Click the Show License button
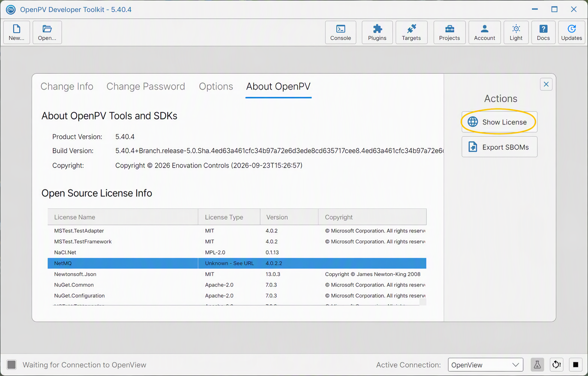This screenshot has height=376, width=588. pyautogui.click(x=499, y=122)
